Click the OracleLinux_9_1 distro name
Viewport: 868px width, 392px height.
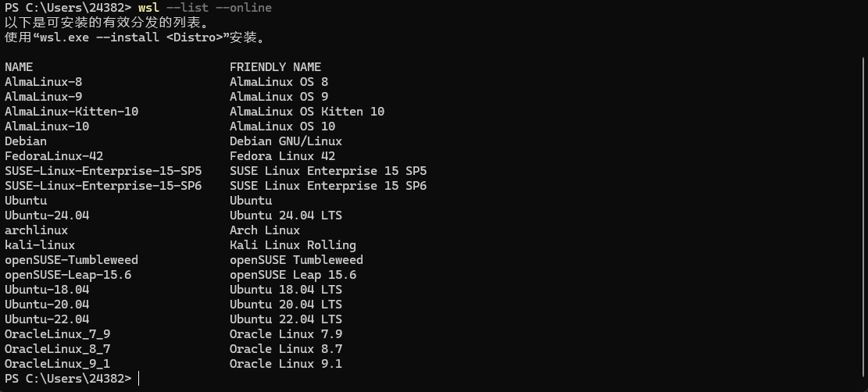tap(58, 364)
